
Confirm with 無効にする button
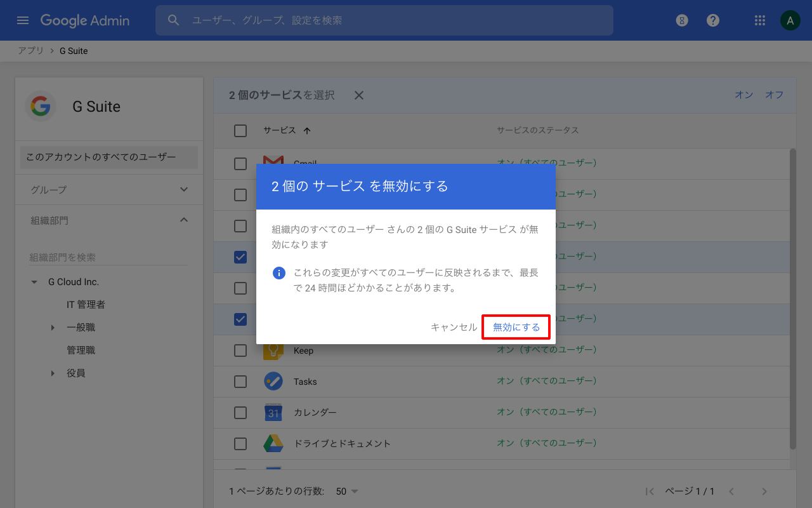[516, 327]
